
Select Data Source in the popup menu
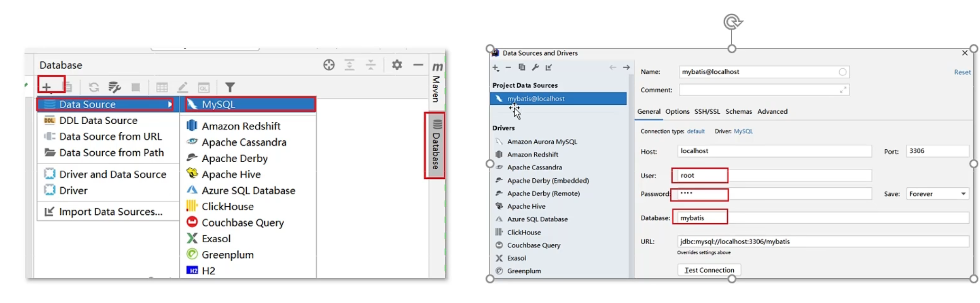[x=105, y=104]
